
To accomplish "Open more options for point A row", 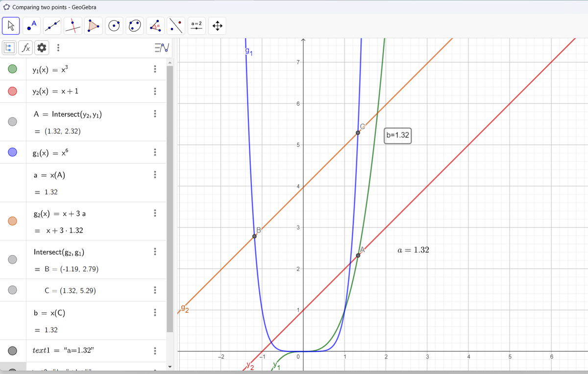I will click(x=155, y=114).
